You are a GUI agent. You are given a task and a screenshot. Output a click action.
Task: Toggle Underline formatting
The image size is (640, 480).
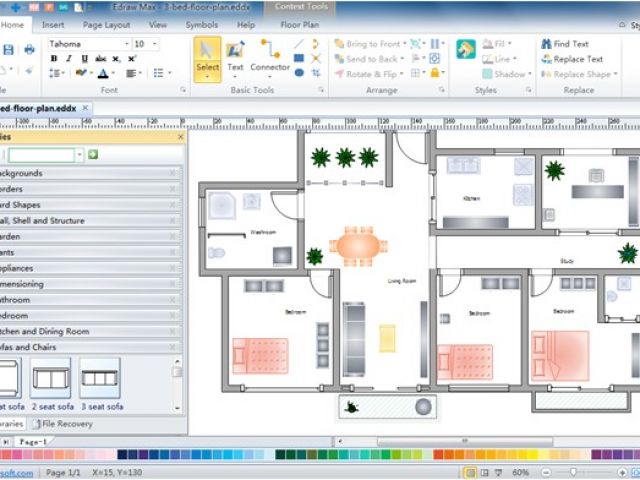[x=84, y=59]
